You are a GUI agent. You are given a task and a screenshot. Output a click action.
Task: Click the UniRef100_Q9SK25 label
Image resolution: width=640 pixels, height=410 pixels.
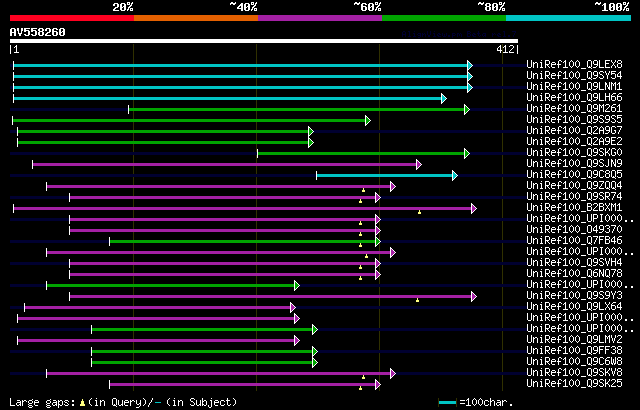574,384
